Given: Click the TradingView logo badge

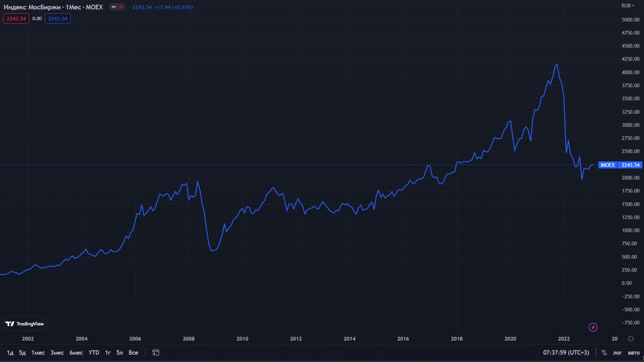Looking at the screenshot, I should (x=25, y=324).
